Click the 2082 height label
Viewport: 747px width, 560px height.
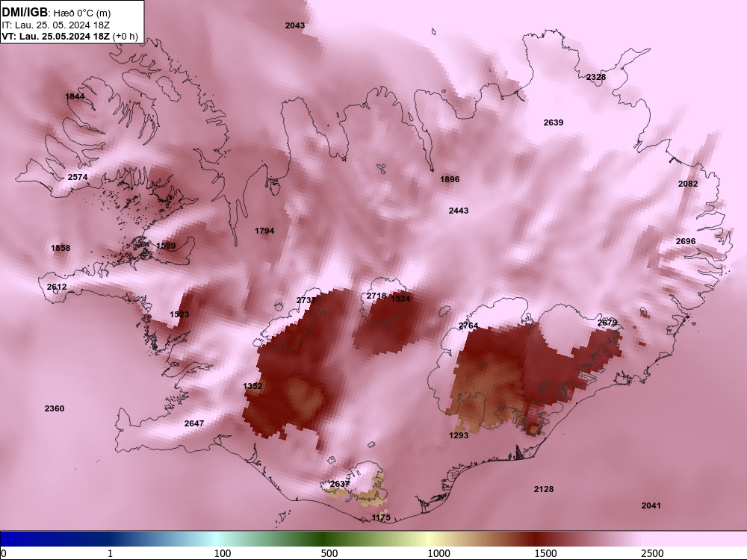(x=688, y=184)
